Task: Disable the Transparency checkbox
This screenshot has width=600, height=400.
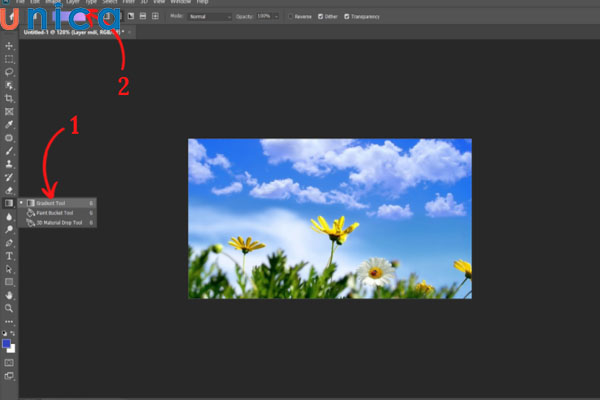Action: tap(347, 17)
